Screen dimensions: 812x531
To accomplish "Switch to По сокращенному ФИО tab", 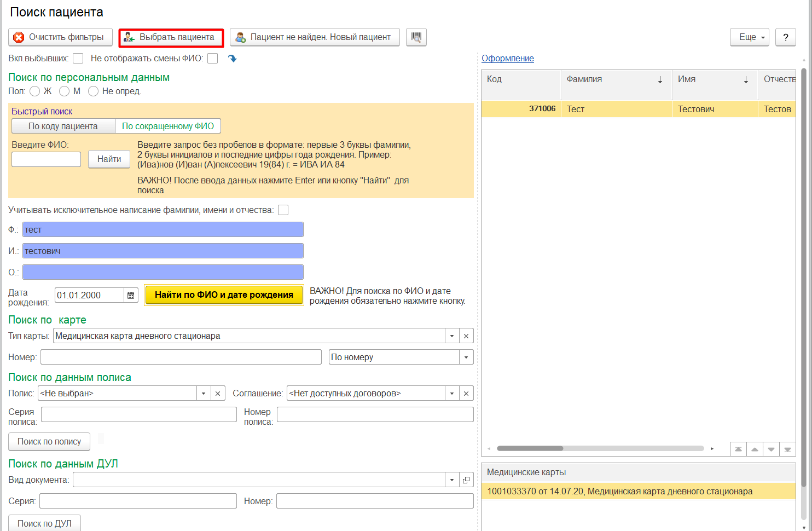I will click(168, 126).
